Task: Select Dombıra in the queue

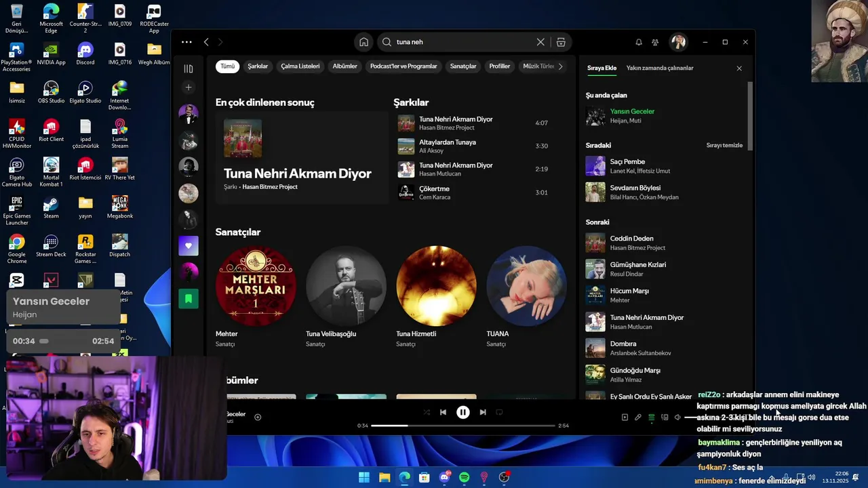Action: (x=665, y=348)
